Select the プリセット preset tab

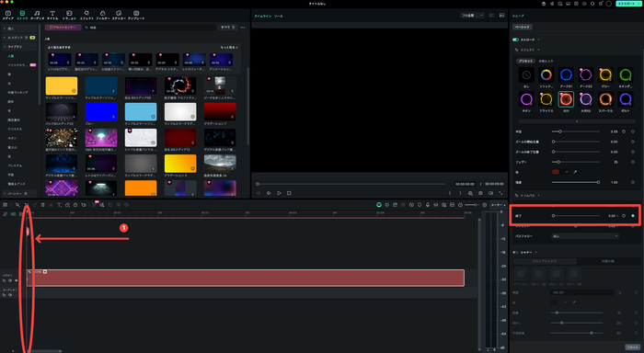[x=525, y=61]
